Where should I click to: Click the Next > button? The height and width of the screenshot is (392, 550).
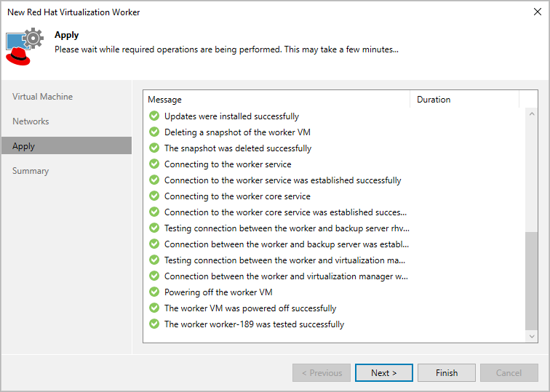coord(383,372)
